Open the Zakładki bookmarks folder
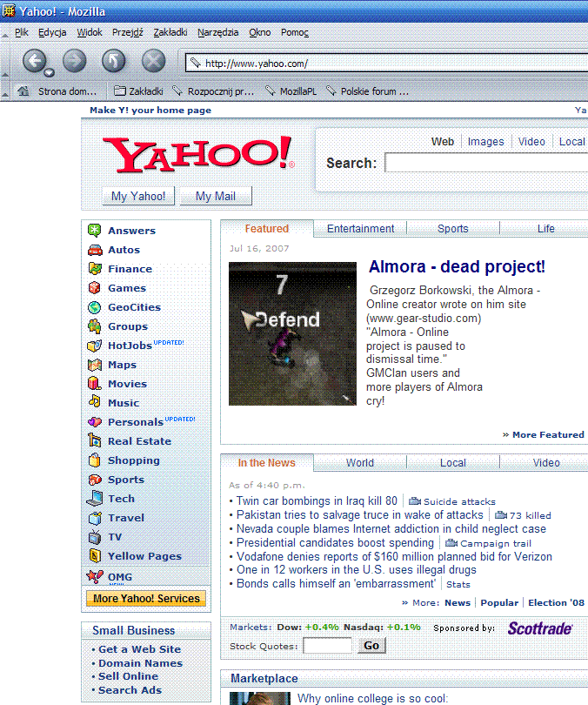 (137, 91)
